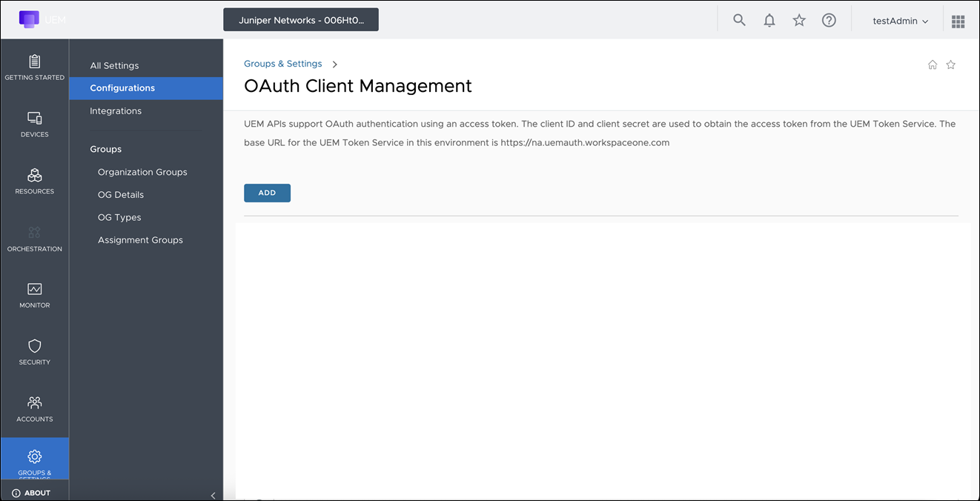Screen dimensions: 980x501
Task: Open the testAdmin account dropdown
Action: (899, 20)
